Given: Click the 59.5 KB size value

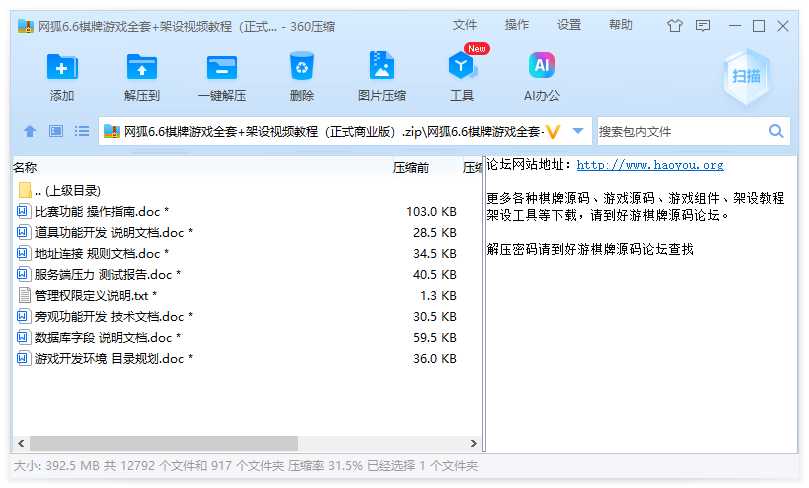Looking at the screenshot, I should click(434, 337).
